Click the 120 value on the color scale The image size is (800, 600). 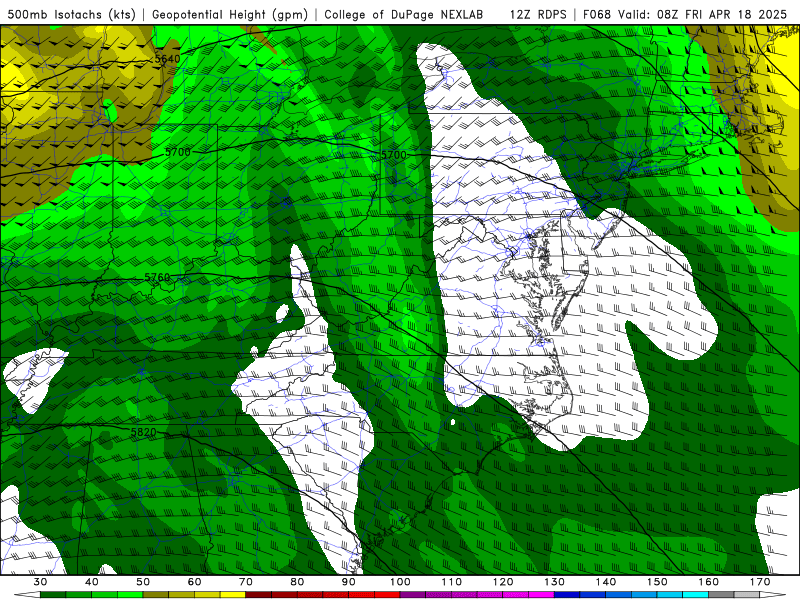click(x=503, y=582)
